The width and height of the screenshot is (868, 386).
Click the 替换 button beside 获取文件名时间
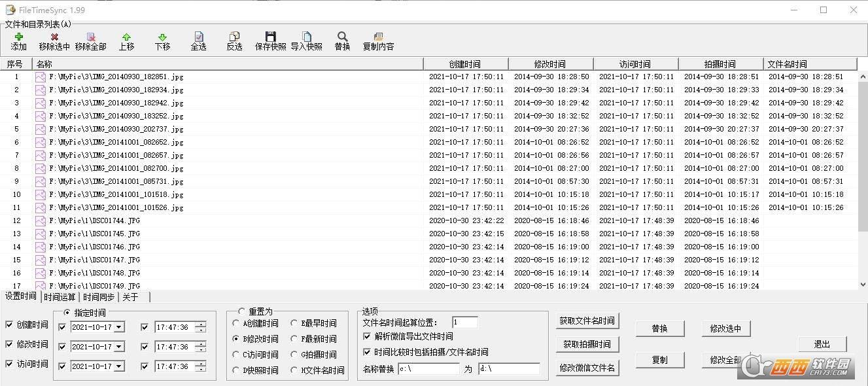659,328
